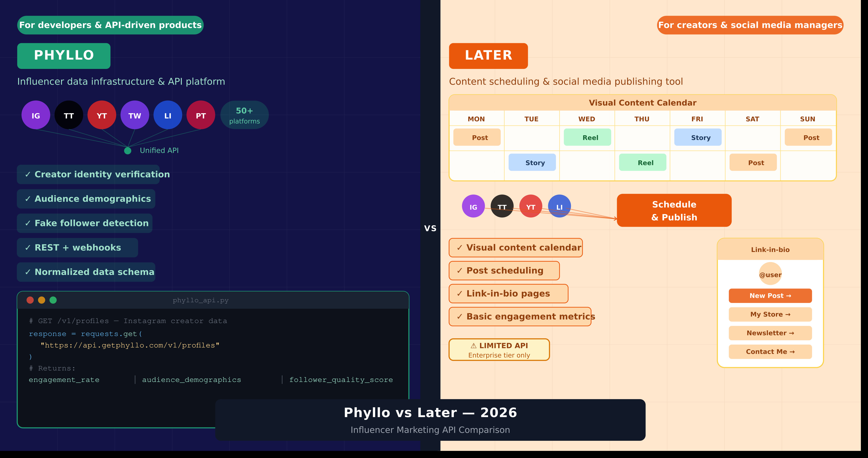Click the Link-in-bio card header
868x458 pixels.
770,249
